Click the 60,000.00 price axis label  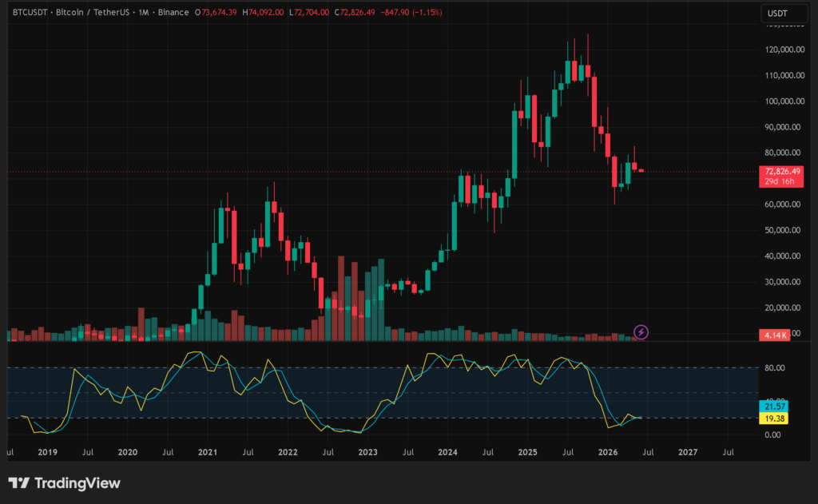coord(783,204)
